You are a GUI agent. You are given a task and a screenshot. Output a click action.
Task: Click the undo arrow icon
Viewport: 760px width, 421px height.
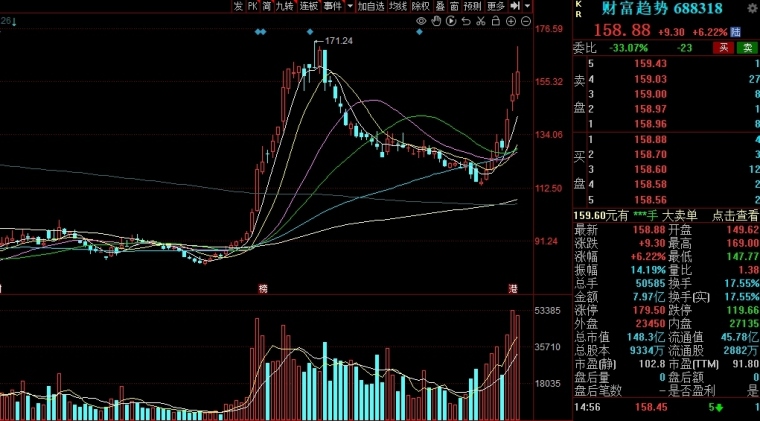(466, 21)
